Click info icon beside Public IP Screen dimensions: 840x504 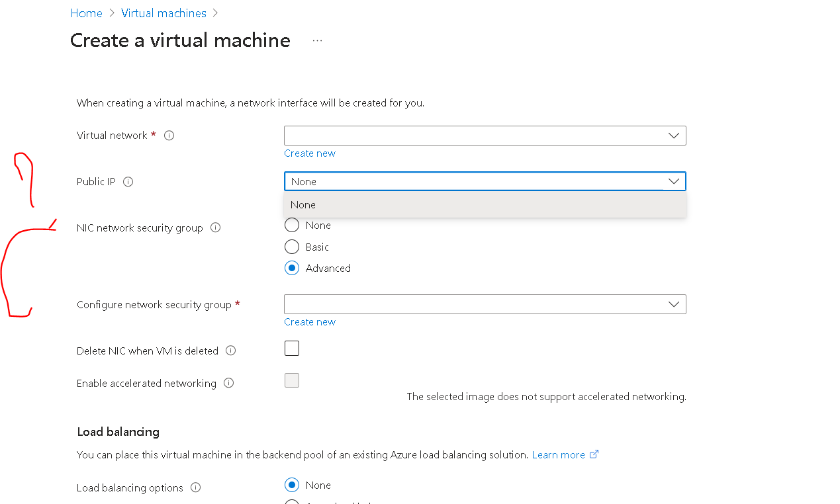pos(128,182)
